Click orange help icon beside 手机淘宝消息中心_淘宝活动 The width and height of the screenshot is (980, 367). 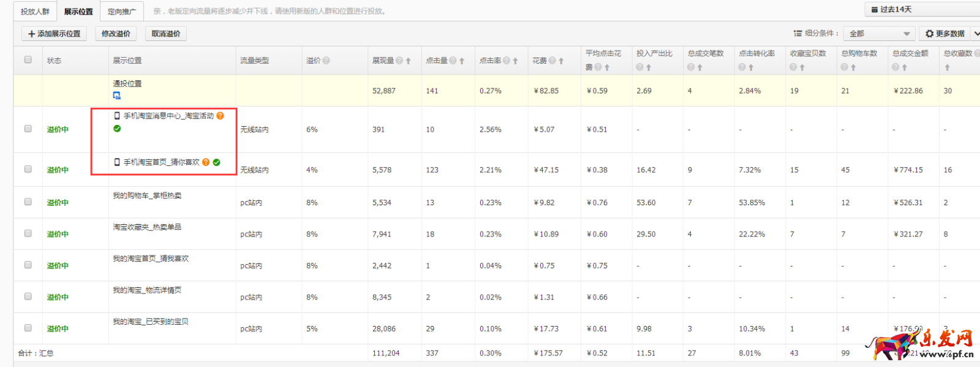pos(220,116)
